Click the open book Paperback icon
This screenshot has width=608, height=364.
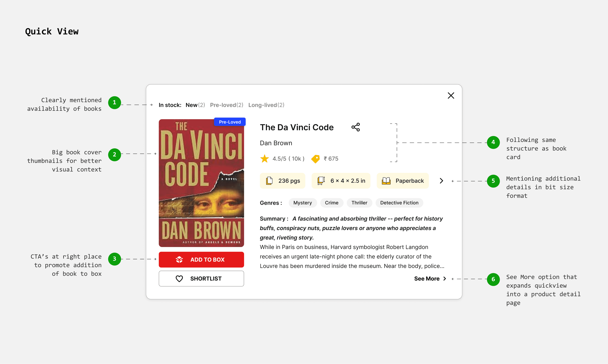click(386, 181)
